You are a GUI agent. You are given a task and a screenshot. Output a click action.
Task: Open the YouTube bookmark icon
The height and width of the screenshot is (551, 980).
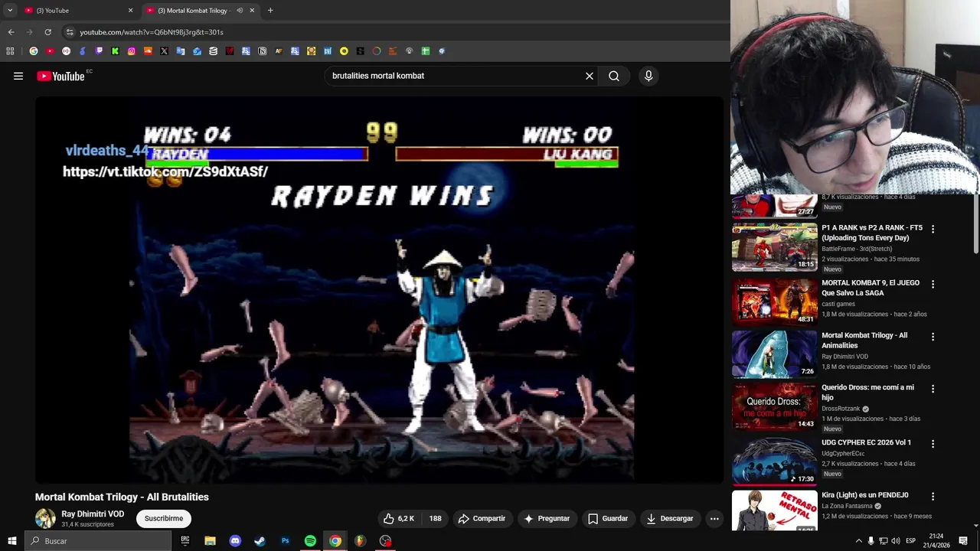pos(50,51)
